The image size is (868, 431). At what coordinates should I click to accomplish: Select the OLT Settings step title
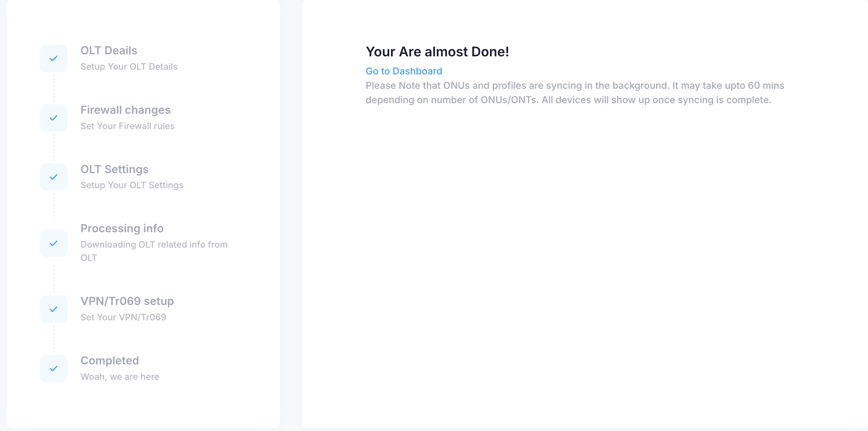114,169
